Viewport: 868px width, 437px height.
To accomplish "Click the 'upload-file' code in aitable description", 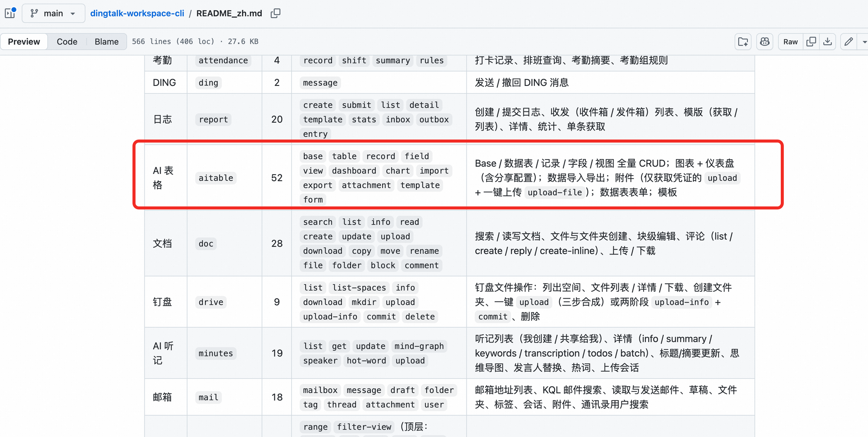I will click(x=555, y=192).
